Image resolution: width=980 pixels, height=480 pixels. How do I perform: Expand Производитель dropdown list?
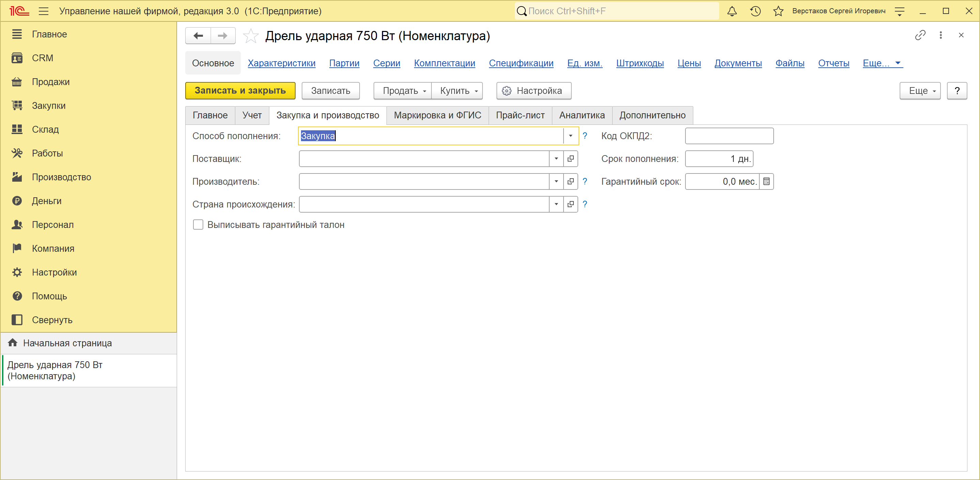556,182
